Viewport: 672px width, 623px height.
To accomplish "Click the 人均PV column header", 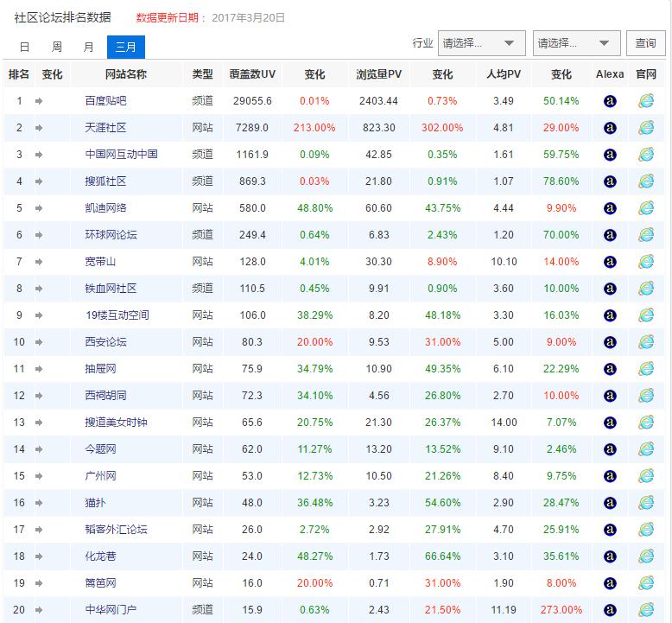I will [x=504, y=74].
